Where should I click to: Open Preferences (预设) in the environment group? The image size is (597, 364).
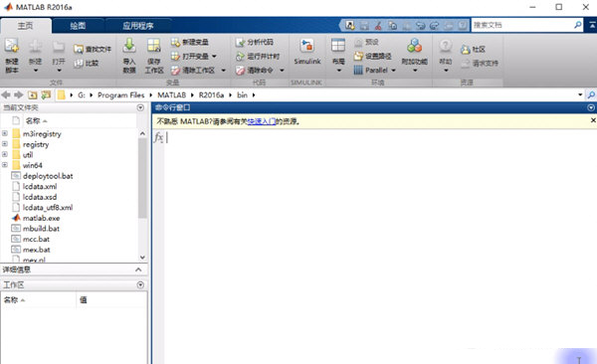point(366,42)
